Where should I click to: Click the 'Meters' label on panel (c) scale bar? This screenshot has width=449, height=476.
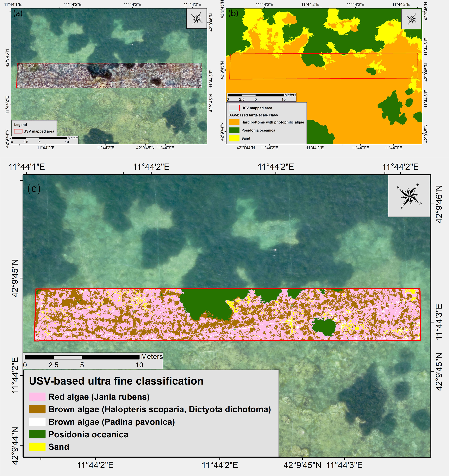click(x=152, y=356)
